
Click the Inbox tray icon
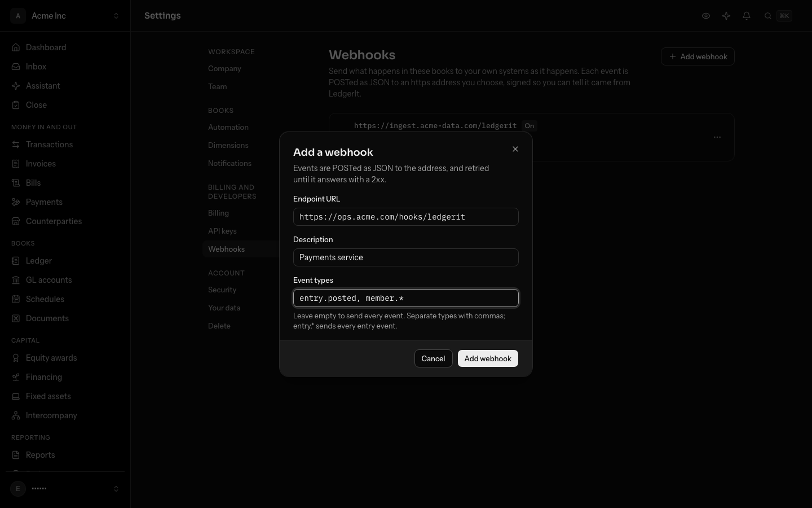click(16, 67)
